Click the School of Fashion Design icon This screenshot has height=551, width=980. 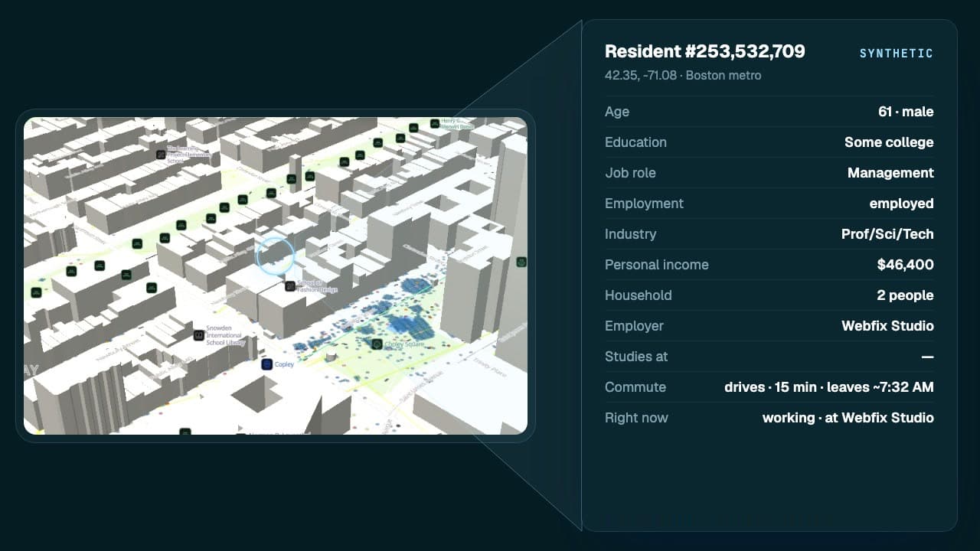[290, 286]
